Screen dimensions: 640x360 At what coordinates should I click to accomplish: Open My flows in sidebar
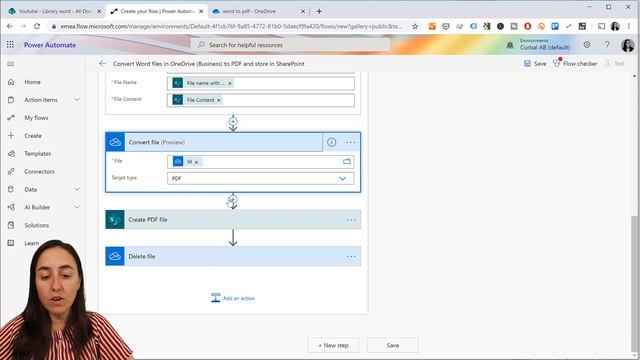tap(36, 118)
